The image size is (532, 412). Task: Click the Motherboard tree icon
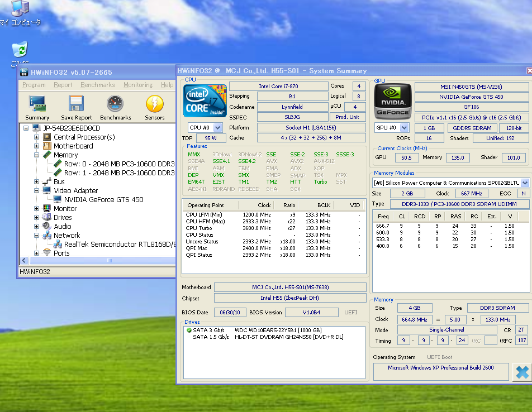(47, 146)
